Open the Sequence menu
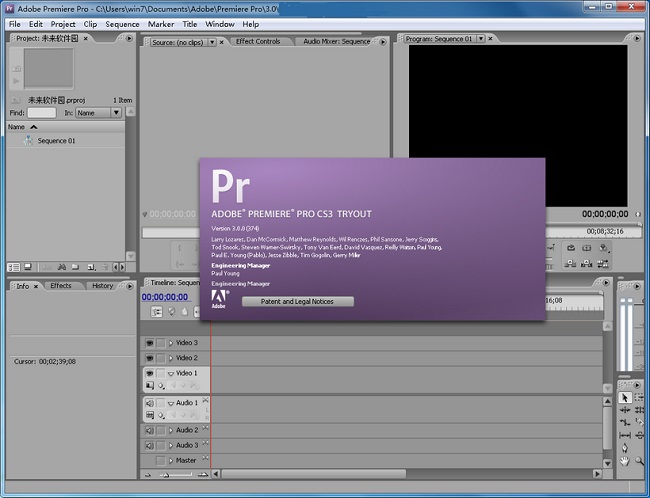 (122, 24)
